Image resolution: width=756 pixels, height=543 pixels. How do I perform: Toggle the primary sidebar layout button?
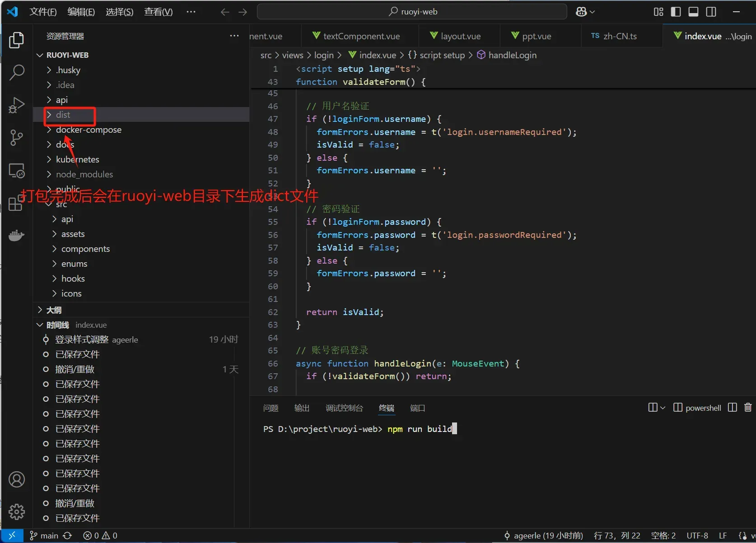coord(676,12)
